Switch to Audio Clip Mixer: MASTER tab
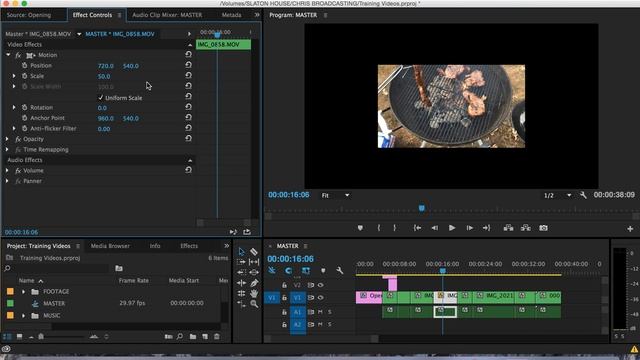The image size is (640, 360). [167, 15]
